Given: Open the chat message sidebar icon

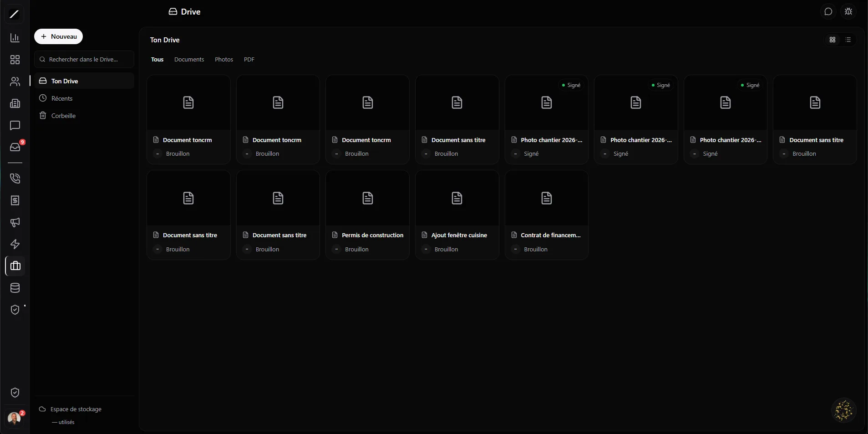Looking at the screenshot, I should [x=15, y=125].
